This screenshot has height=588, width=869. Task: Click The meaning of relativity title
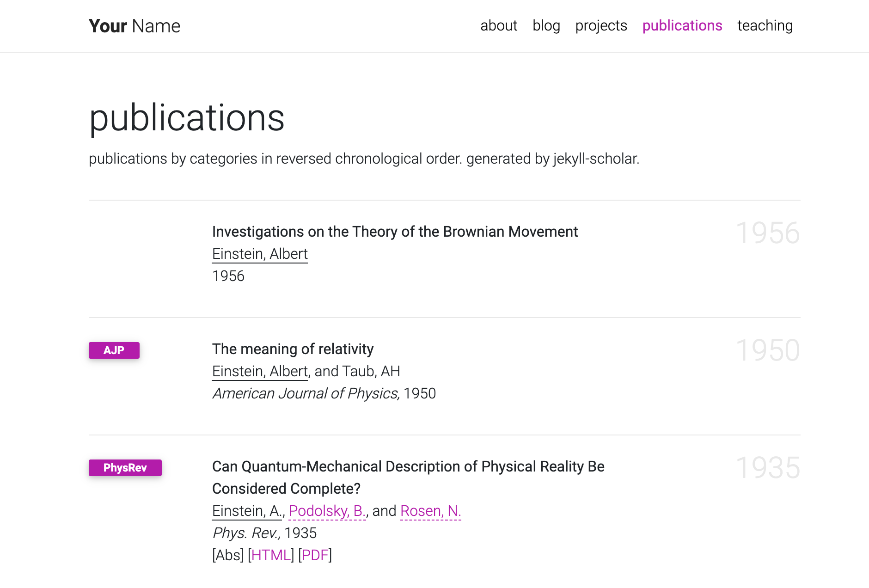293,349
